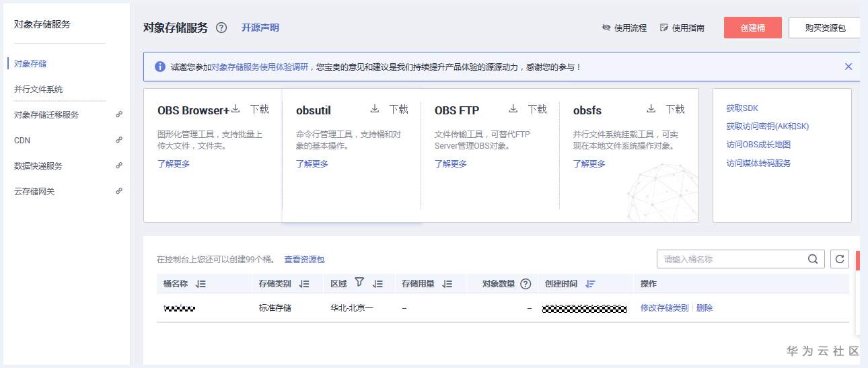Click 下载 text for OBS FTP
This screenshot has height=368, width=868.
click(x=537, y=109)
